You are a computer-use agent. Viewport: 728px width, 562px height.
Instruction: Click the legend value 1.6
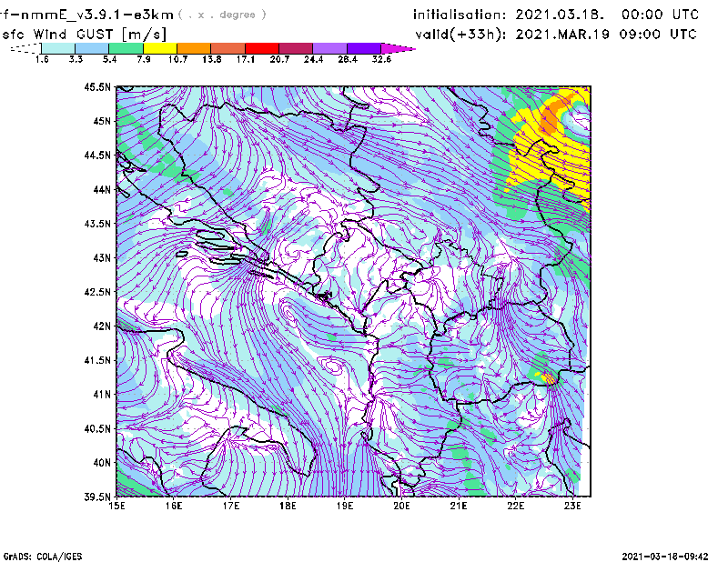[x=42, y=59]
